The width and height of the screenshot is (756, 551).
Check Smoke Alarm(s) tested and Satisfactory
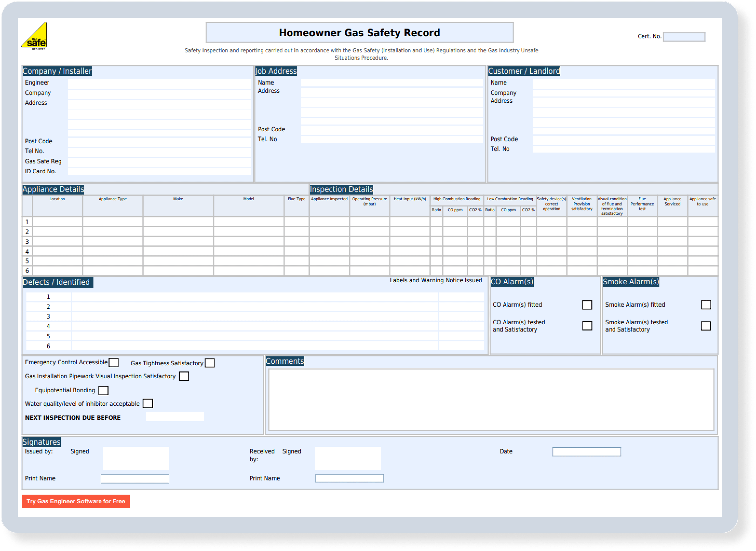706,326
